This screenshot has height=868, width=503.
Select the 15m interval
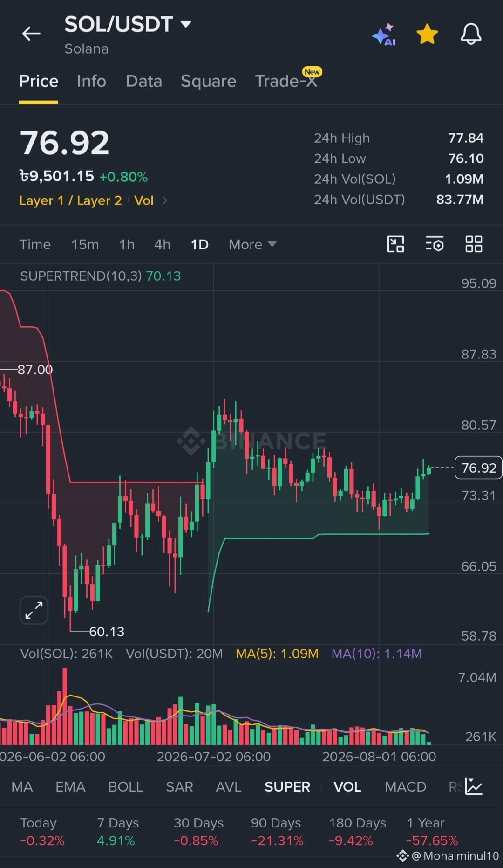85,245
